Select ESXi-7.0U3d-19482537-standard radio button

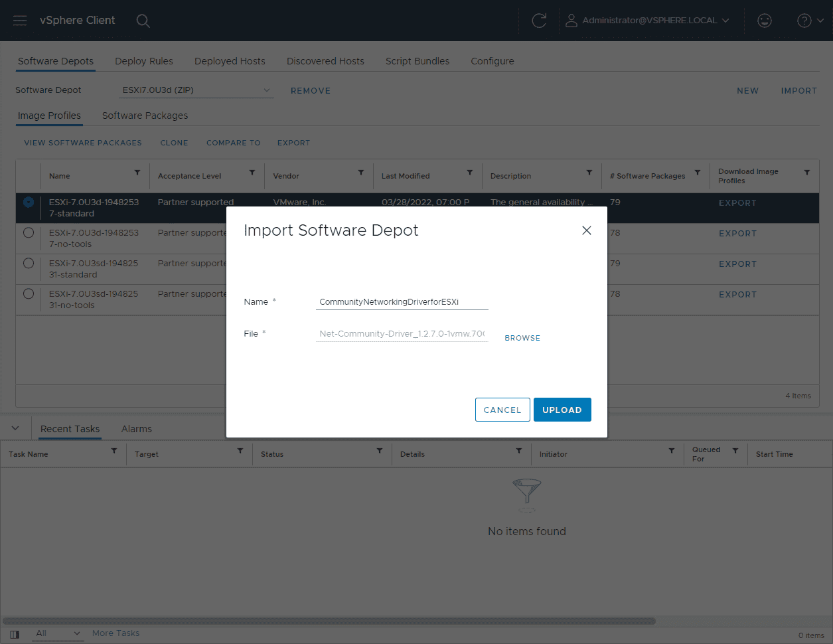(29, 202)
